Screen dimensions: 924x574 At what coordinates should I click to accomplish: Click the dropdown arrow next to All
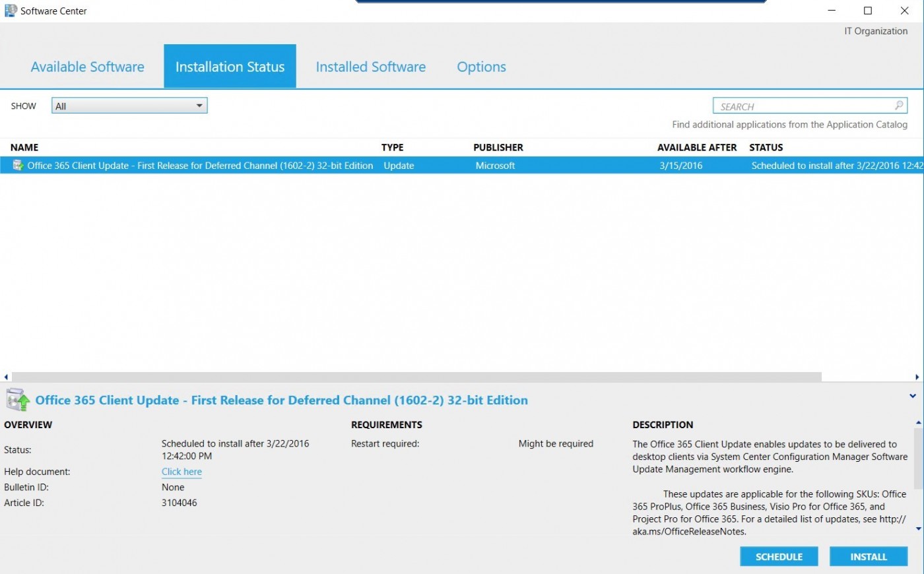[x=199, y=105]
